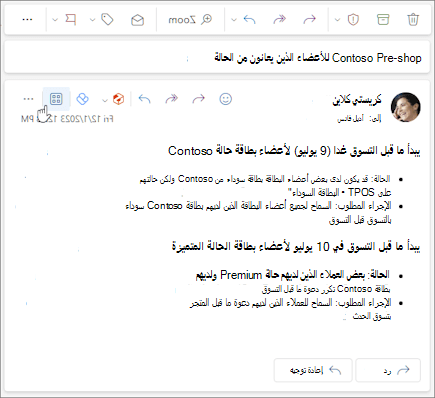Image resolution: width=435 pixels, height=398 pixels.
Task: Flag the message with the flag icon
Action: (x=70, y=19)
